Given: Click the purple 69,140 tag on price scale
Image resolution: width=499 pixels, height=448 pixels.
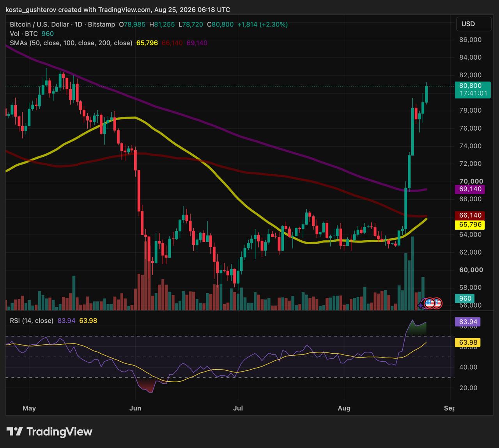Looking at the screenshot, I should click(470, 189).
